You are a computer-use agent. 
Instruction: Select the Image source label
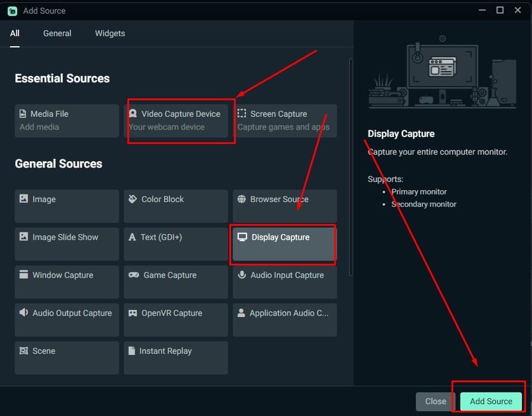click(44, 199)
